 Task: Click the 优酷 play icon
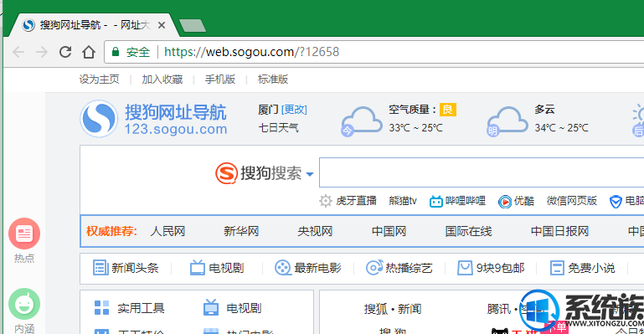coord(504,202)
